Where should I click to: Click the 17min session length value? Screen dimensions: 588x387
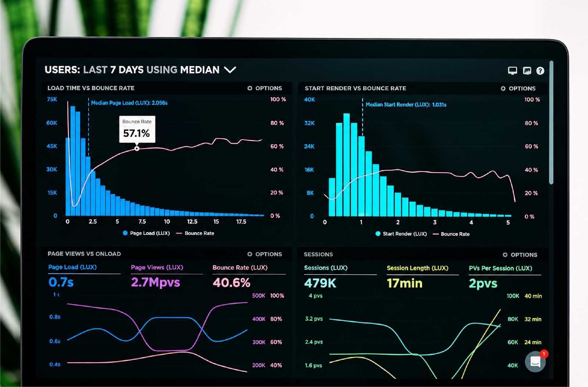[405, 283]
